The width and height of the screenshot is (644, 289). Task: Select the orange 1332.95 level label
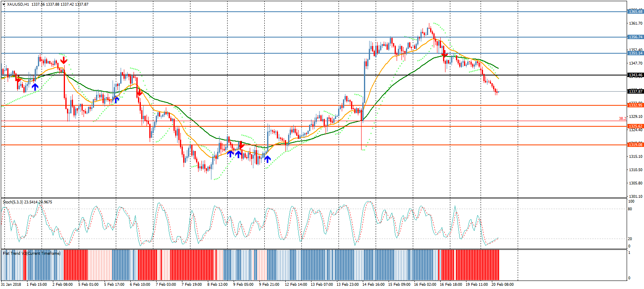pyautogui.click(x=635, y=105)
